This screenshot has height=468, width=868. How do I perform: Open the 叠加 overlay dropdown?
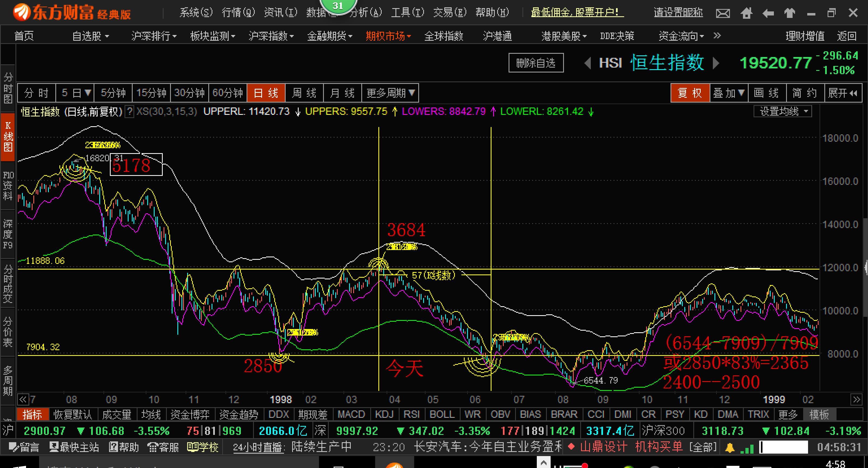tap(729, 93)
